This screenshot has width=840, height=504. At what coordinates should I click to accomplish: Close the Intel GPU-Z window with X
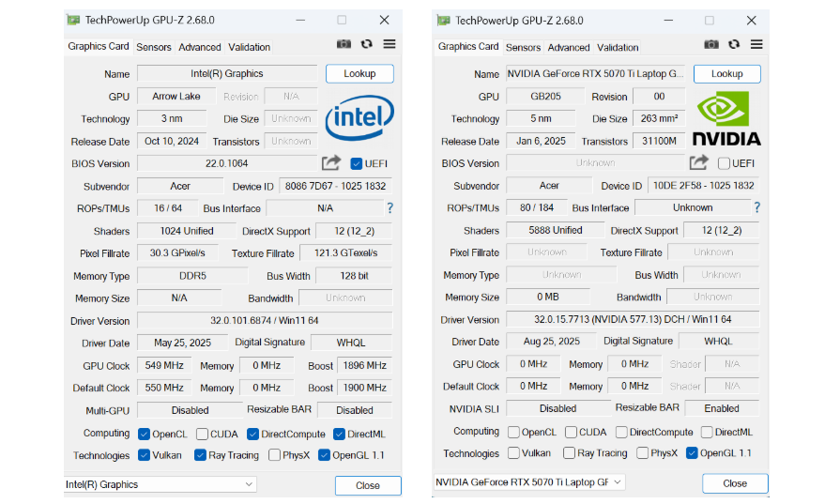point(384,21)
